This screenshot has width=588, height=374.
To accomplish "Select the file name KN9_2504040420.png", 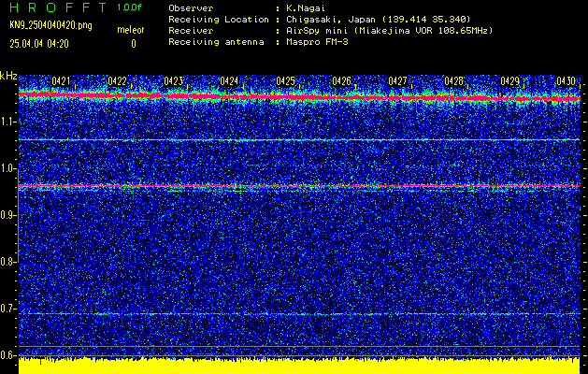I will pos(50,25).
